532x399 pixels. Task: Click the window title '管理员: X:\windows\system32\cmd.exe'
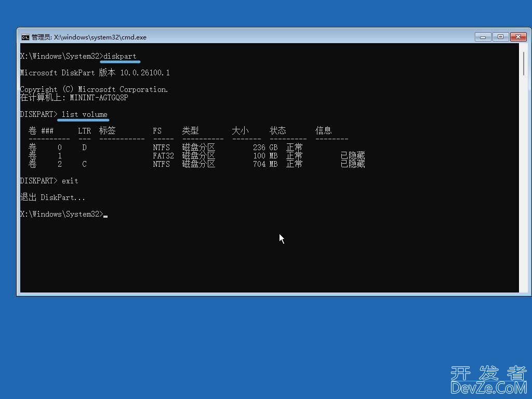(x=89, y=37)
